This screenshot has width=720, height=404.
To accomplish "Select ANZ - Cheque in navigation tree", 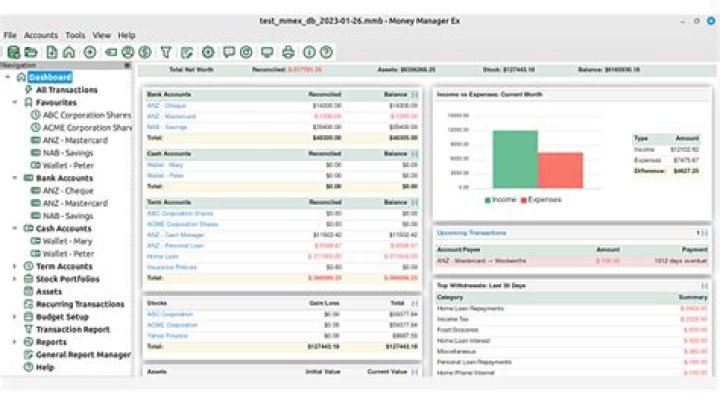I will (x=68, y=191).
